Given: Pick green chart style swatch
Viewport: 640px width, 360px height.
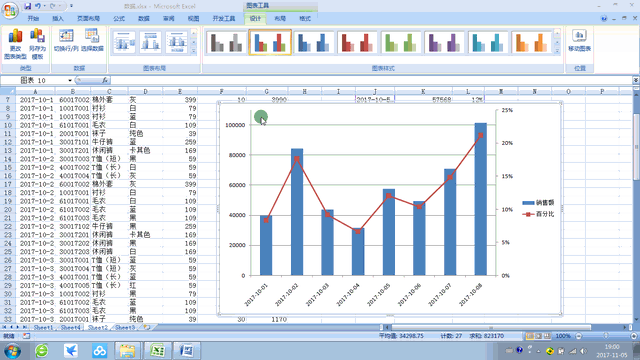Looking at the screenshot, I should pos(401,42).
